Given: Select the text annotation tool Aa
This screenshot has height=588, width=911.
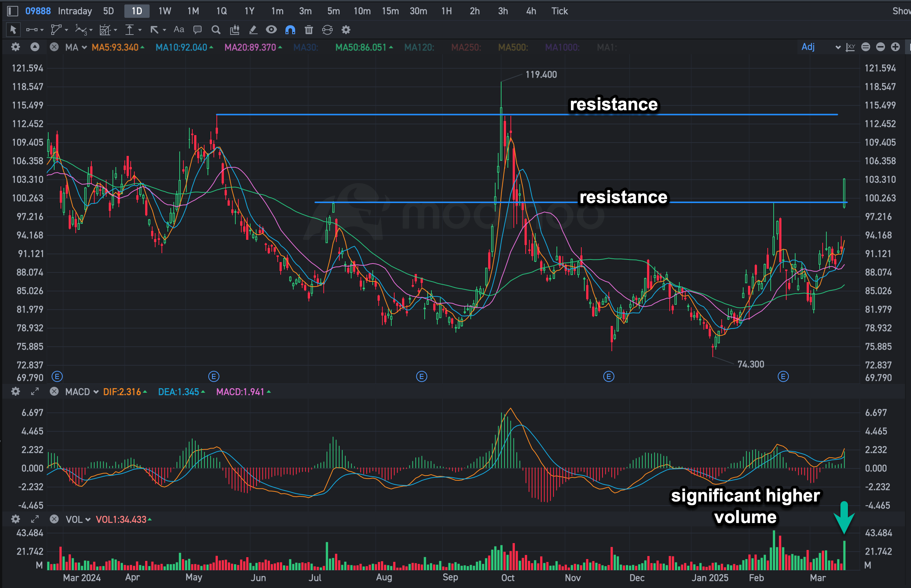Looking at the screenshot, I should point(179,30).
